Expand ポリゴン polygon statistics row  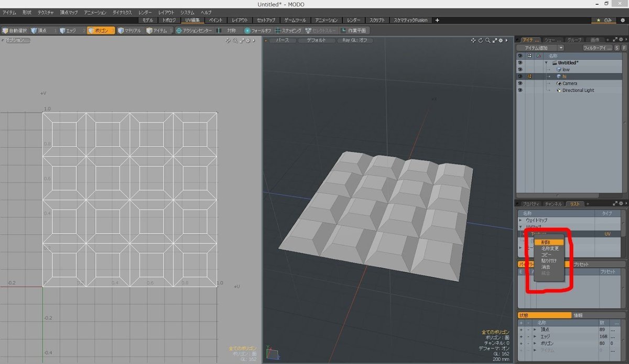point(535,343)
